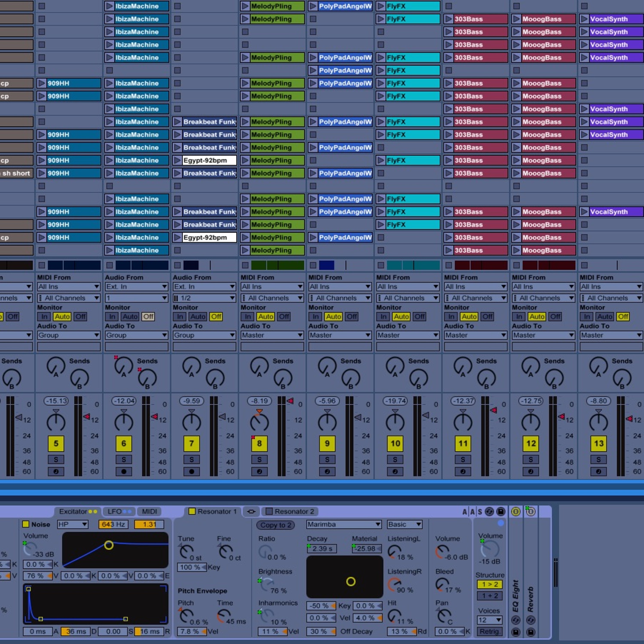The image size is (644, 644).
Task: Arm track 6 with record button
Action: point(124,471)
